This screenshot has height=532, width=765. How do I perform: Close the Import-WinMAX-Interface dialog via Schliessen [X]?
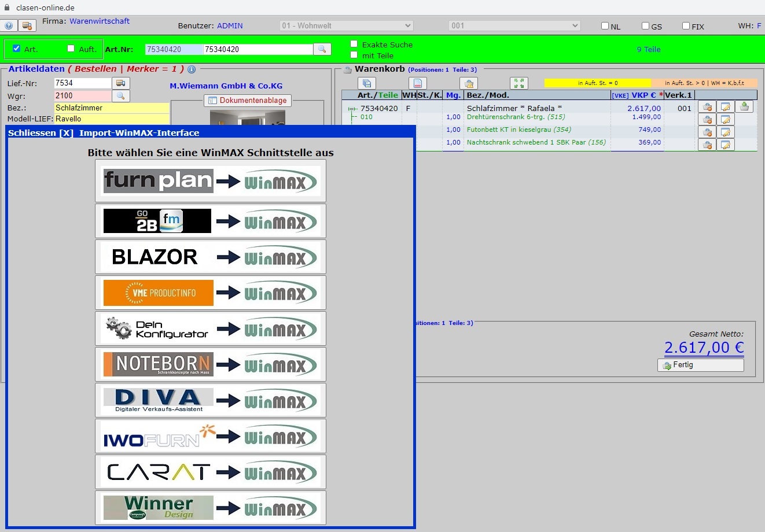coord(41,133)
